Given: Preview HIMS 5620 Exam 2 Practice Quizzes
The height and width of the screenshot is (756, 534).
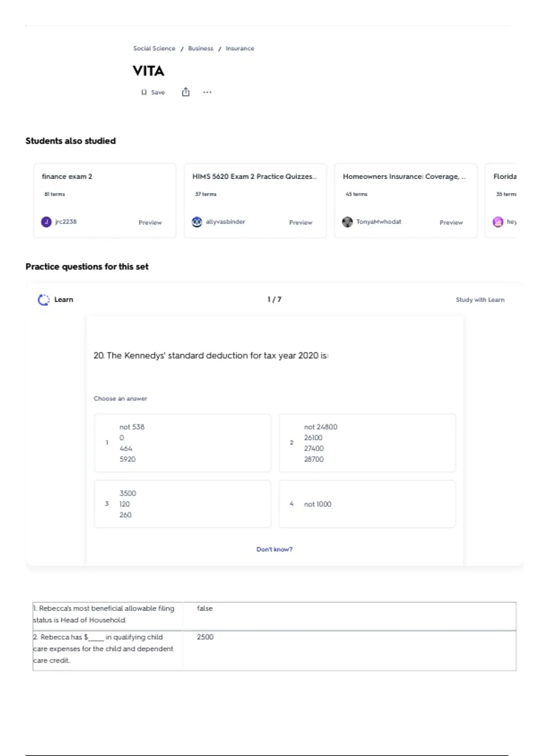Looking at the screenshot, I should tap(300, 222).
